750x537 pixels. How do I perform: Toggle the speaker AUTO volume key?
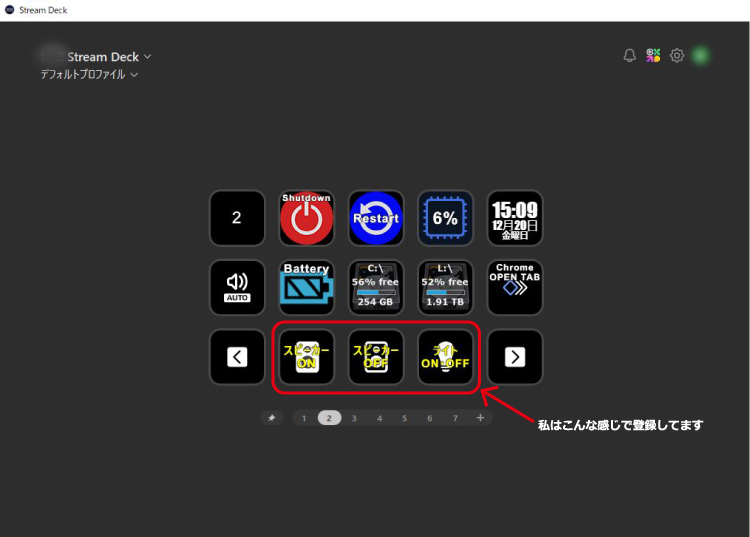coord(237,287)
